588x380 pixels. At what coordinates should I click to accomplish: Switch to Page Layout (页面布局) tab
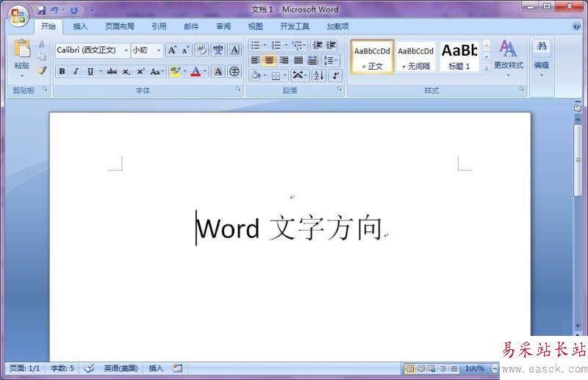[x=120, y=26]
